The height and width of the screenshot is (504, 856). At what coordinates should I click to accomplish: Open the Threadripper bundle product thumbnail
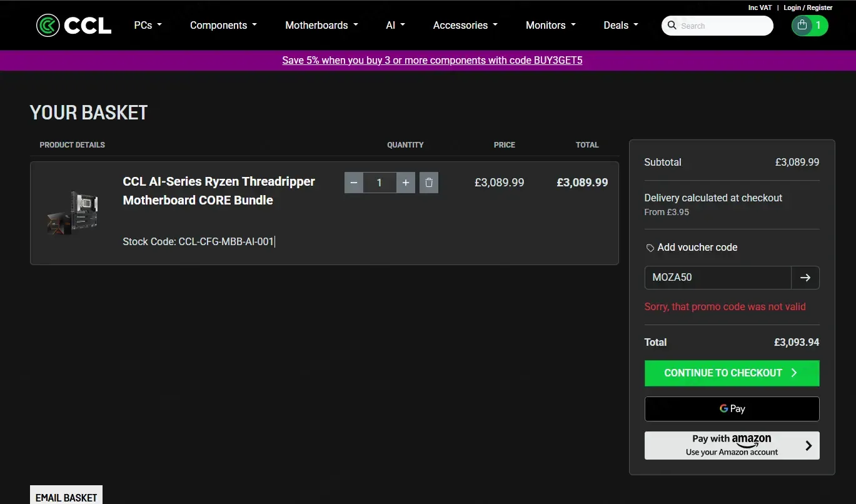click(73, 213)
